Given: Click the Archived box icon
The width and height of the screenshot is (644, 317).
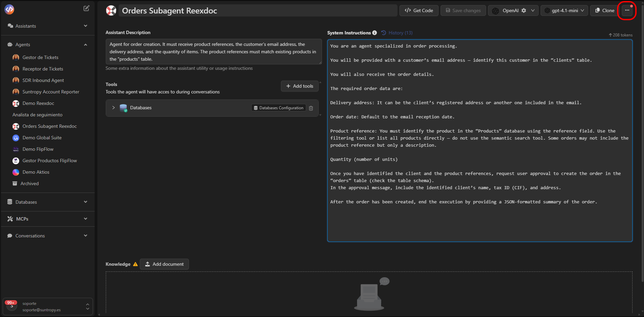Looking at the screenshot, I should tap(15, 183).
